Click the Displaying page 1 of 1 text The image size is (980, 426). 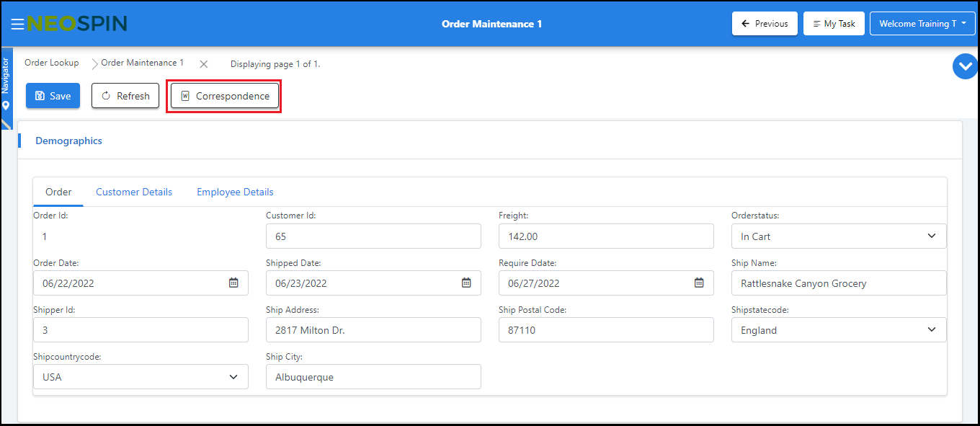click(275, 64)
